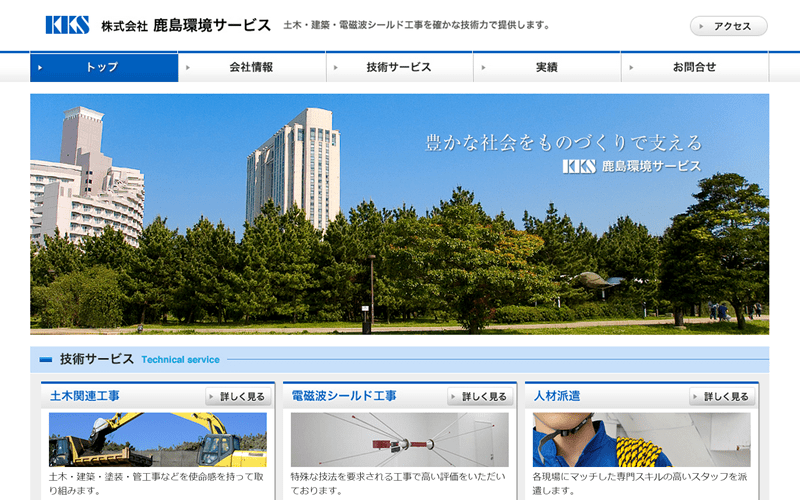Click 株式会社 鹿島環境サービス company name

pyautogui.click(x=186, y=26)
